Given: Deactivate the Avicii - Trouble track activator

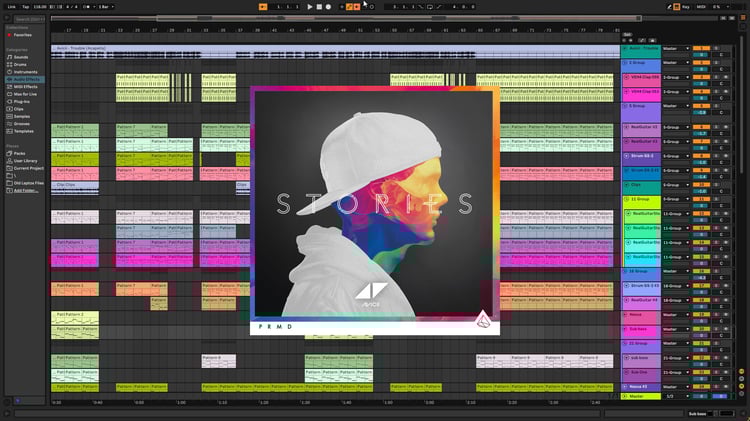Looking at the screenshot, I should 702,48.
